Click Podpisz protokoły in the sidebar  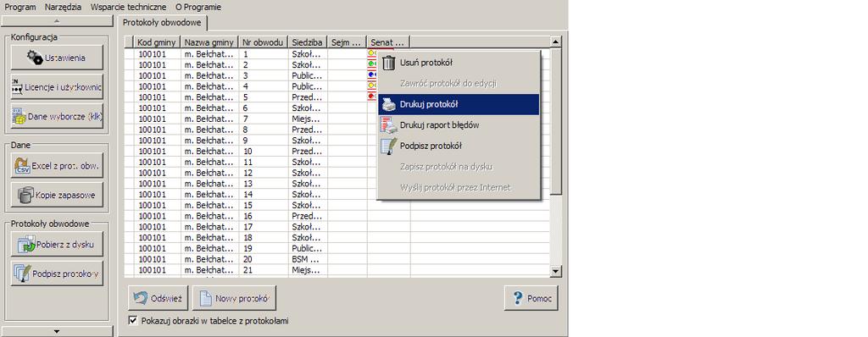click(57, 273)
